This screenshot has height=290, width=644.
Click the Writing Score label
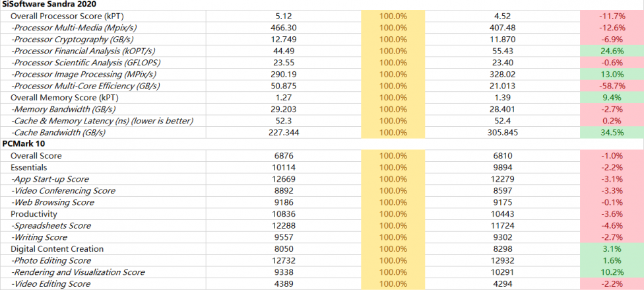pyautogui.click(x=39, y=237)
